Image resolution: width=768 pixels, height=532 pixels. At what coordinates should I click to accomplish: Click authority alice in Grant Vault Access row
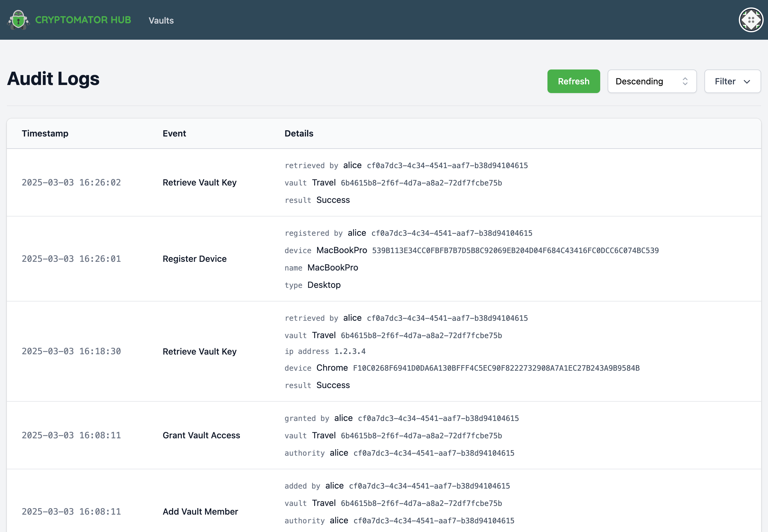tap(339, 453)
